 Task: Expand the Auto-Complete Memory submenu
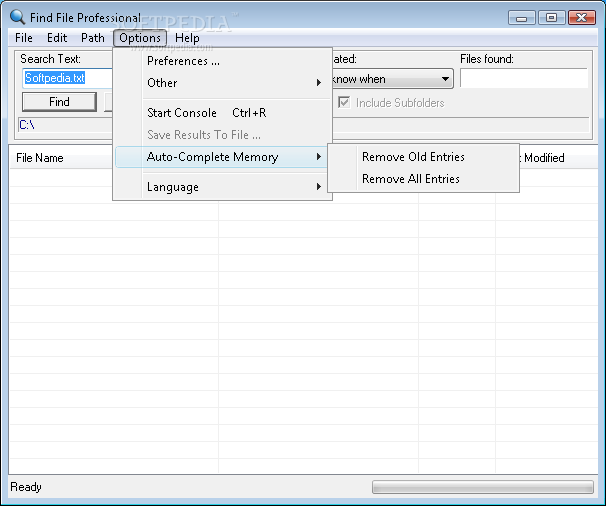(x=223, y=157)
